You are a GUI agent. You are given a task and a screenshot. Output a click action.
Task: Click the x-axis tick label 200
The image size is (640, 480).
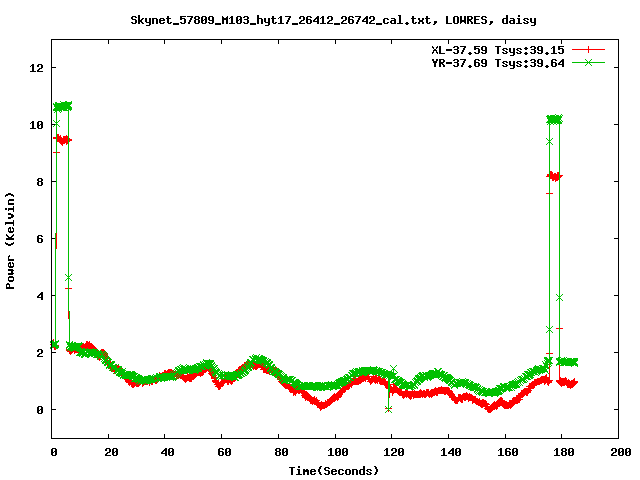pyautogui.click(x=620, y=452)
